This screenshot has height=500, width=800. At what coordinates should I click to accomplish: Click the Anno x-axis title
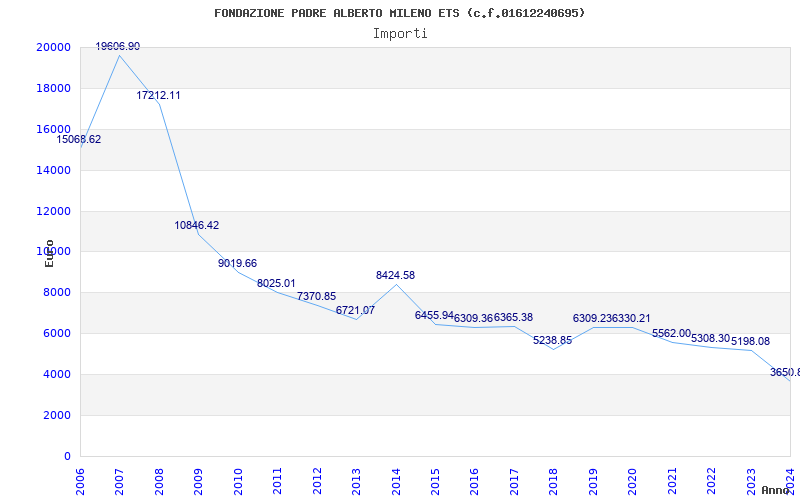774,490
